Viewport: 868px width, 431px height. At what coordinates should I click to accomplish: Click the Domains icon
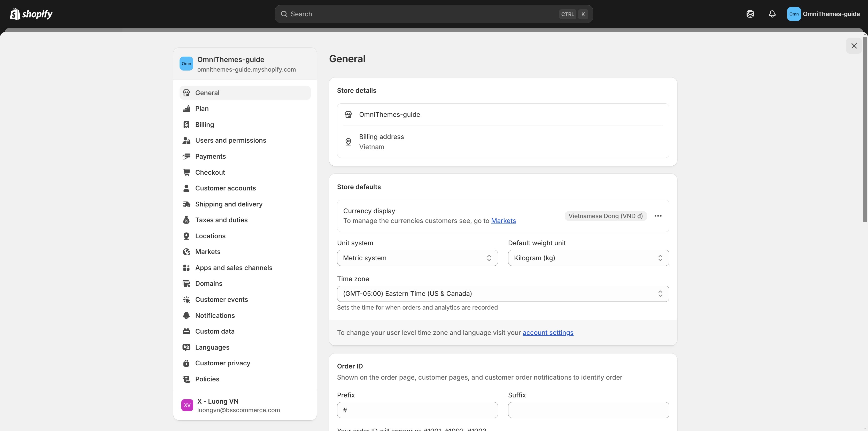coord(186,284)
